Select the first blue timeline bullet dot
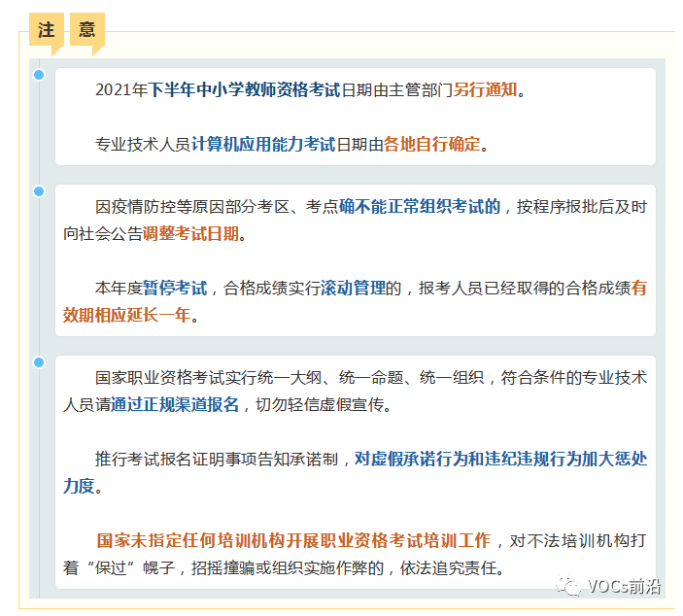The width and height of the screenshot is (683, 616). 39,75
